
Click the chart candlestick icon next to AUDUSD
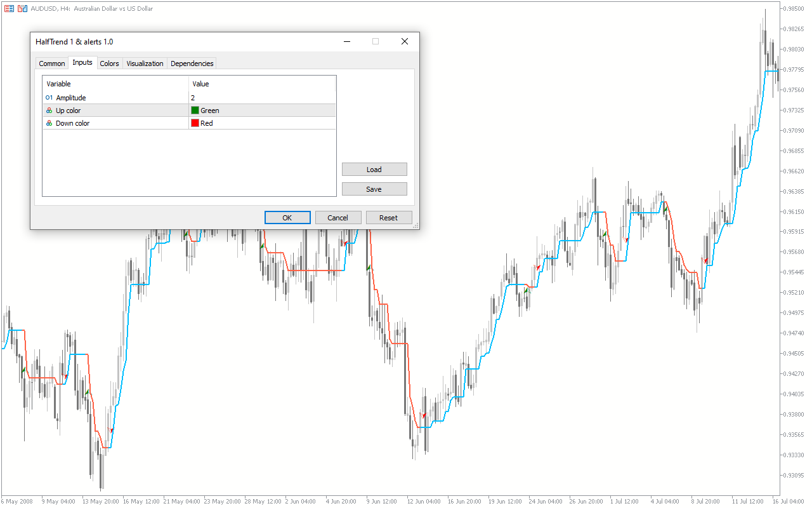tap(22, 9)
